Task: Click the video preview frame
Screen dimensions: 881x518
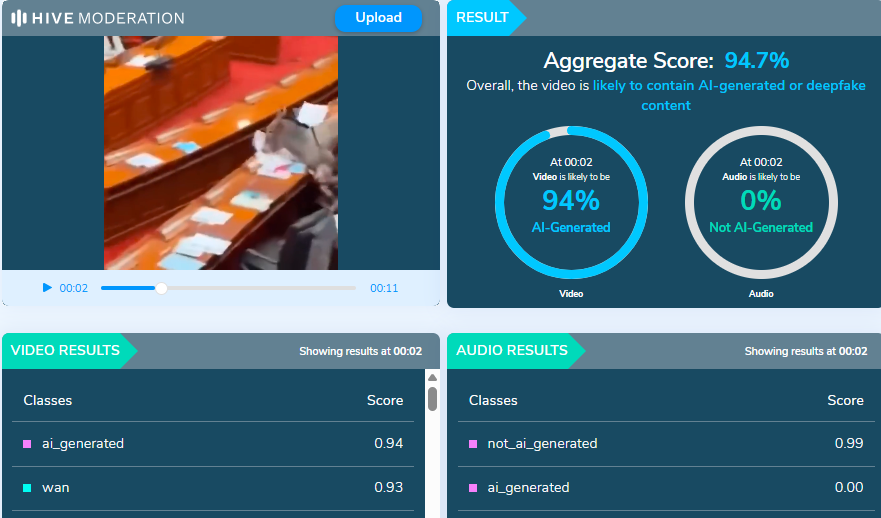Action: point(220,153)
